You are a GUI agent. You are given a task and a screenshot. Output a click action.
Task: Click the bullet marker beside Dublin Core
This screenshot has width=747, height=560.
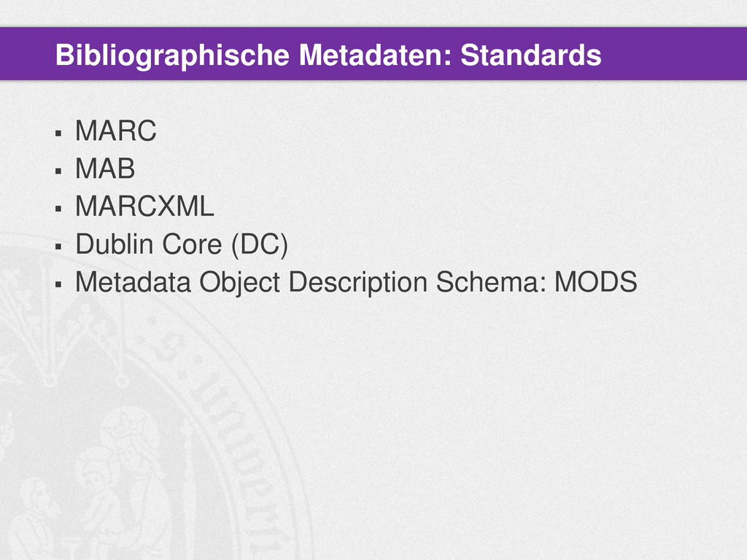(58, 246)
